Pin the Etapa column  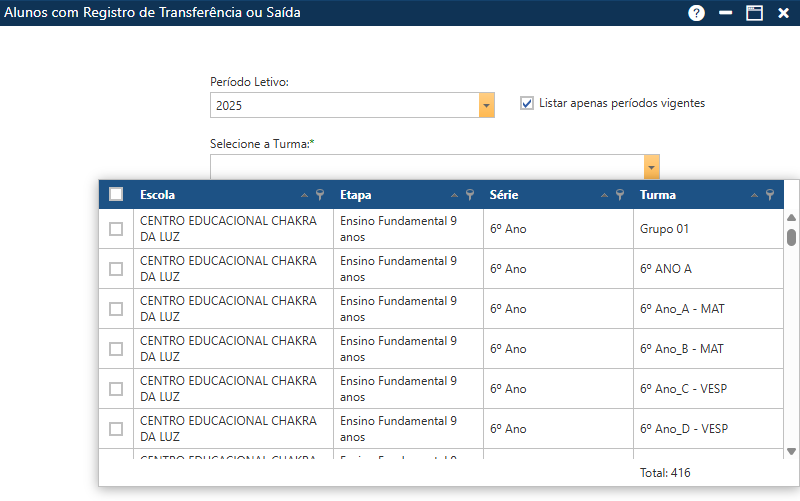[470, 195]
